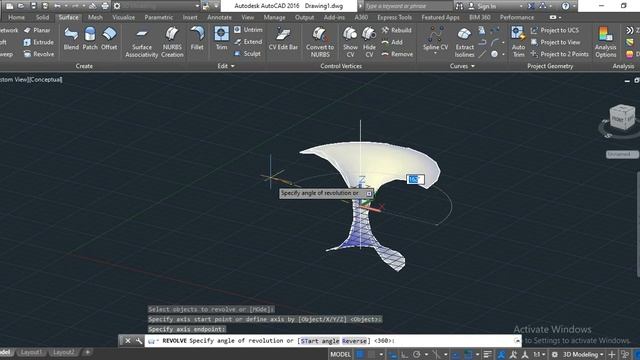Open the Visualize ribbon tab
The height and width of the screenshot is (360, 640).
click(x=123, y=17)
